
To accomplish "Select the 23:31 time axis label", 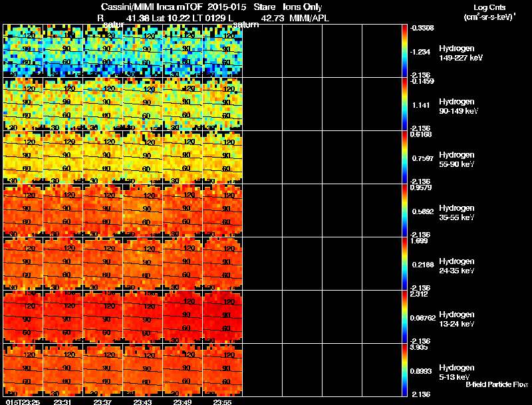I will pos(63,402).
